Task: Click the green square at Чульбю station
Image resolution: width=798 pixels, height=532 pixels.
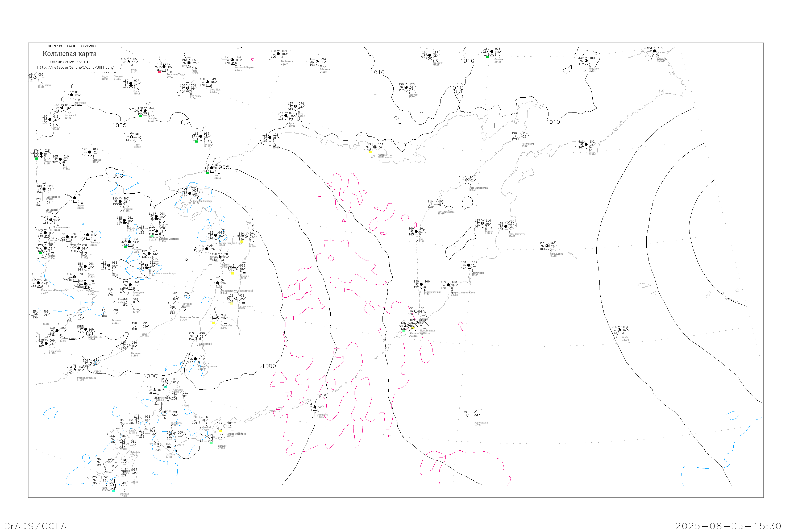Action: [141, 116]
